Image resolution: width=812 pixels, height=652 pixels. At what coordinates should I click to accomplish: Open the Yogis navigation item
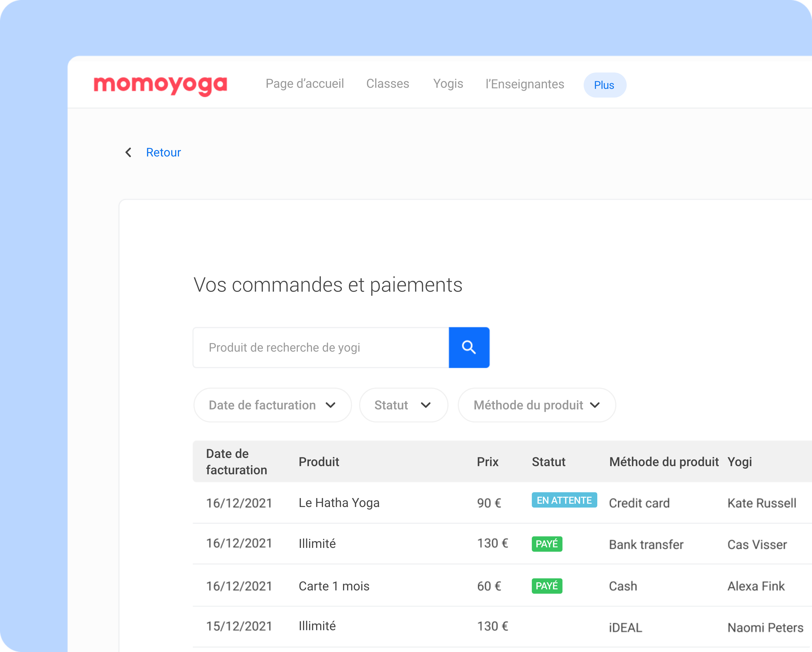[x=448, y=84]
